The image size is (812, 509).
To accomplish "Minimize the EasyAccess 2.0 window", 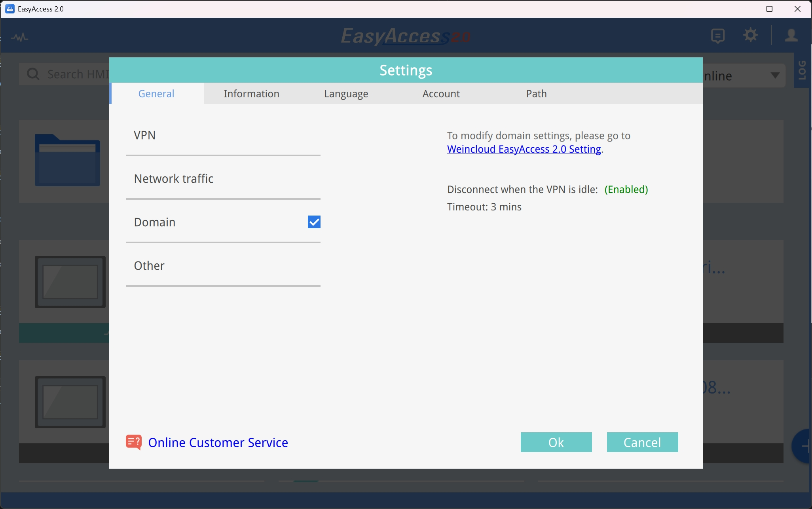I will point(742,9).
